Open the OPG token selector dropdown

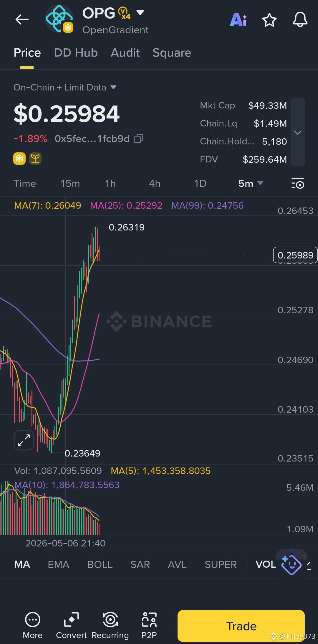coord(140,13)
